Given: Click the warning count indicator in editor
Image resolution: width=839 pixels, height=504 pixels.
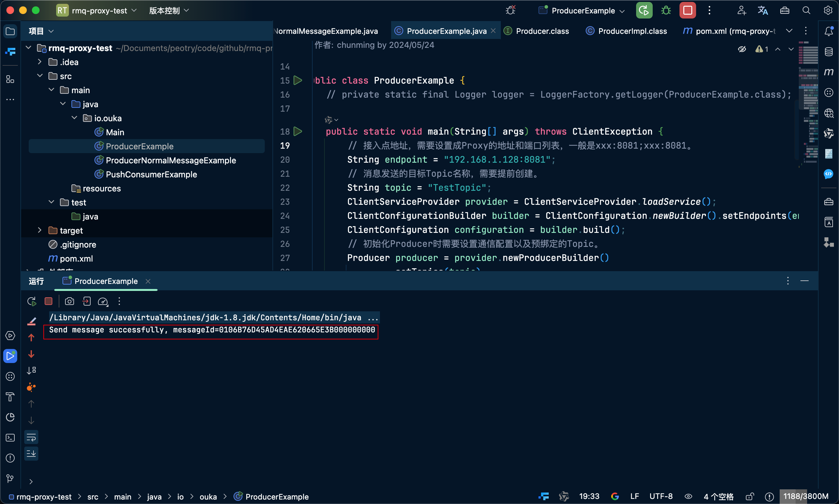Looking at the screenshot, I should 761,49.
